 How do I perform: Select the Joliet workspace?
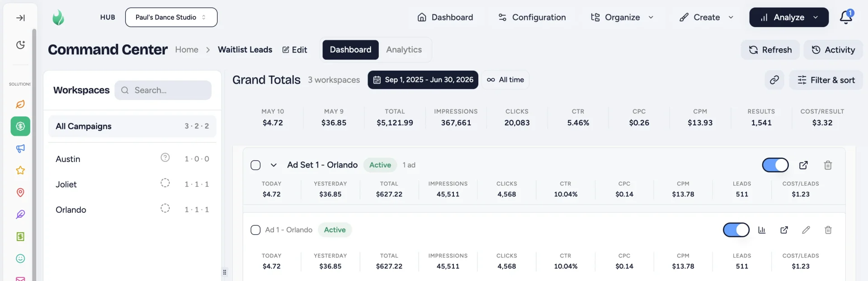[132, 184]
